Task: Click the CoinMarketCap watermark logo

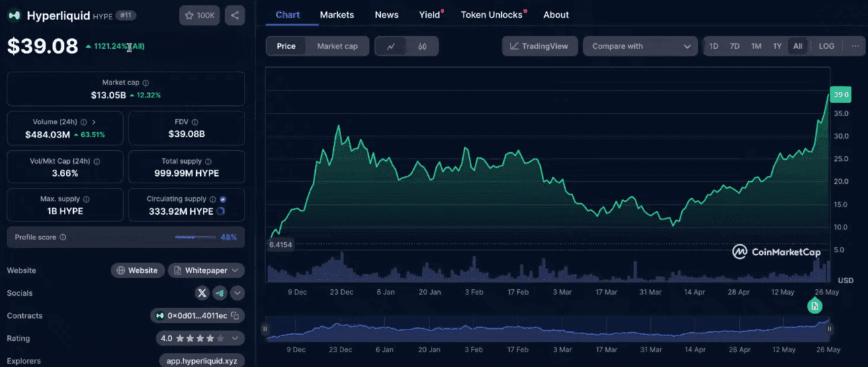Action: (x=776, y=252)
